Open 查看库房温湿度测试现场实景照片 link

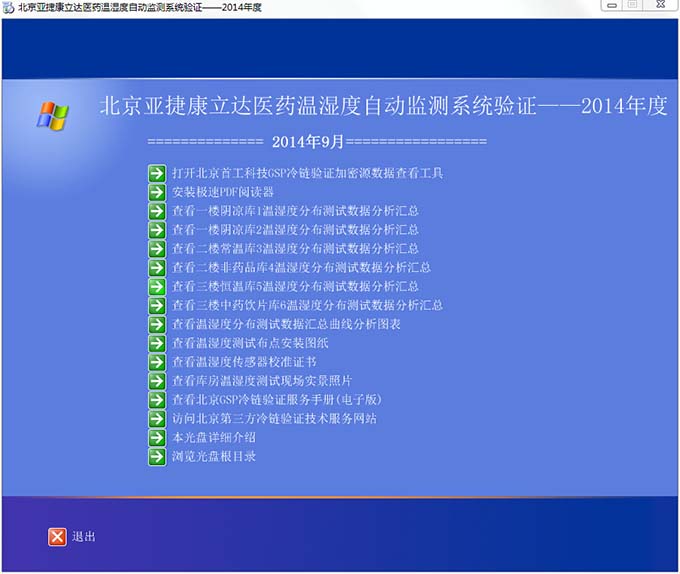262,381
